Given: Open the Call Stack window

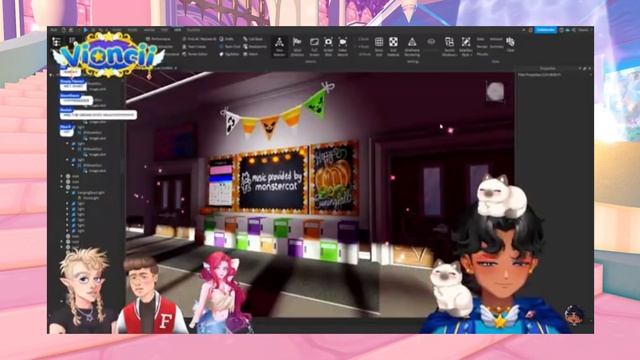Looking at the screenshot, I should click(253, 39).
